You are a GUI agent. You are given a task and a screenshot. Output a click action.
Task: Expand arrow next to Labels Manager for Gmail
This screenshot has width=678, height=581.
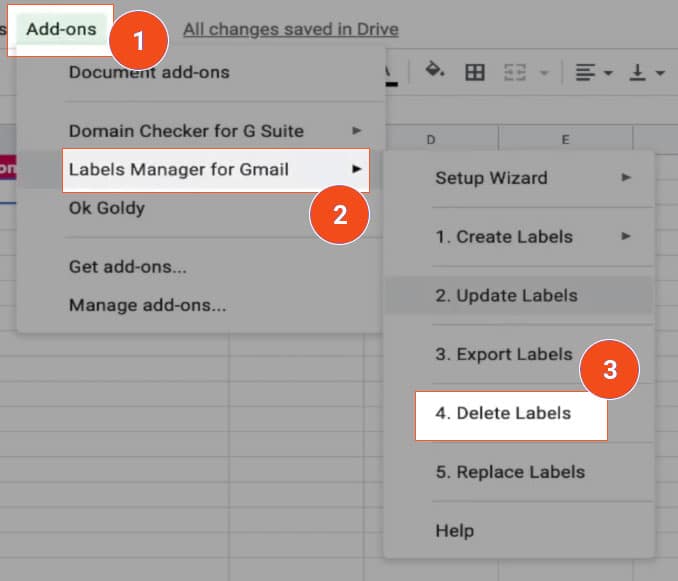[x=356, y=169]
